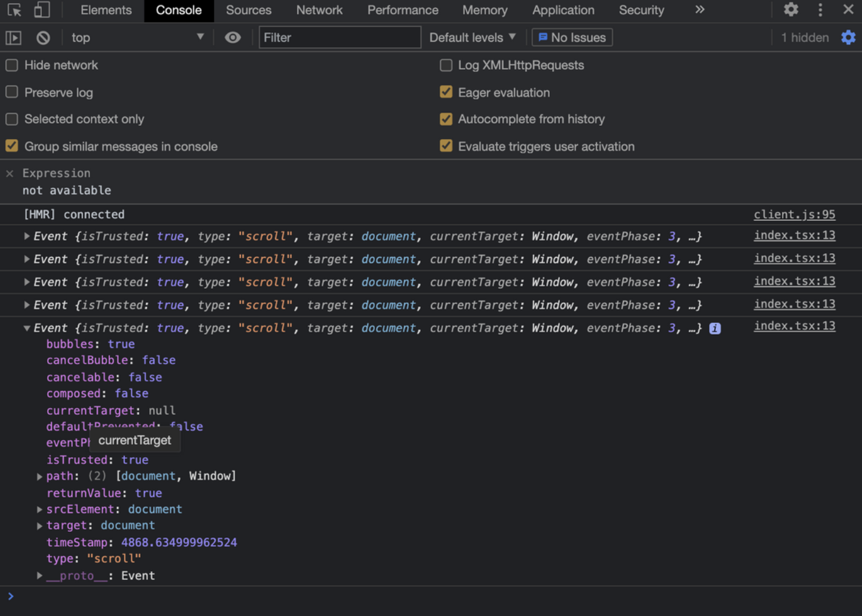Show more tabs with the double chevron
The image size is (862, 616).
click(x=700, y=10)
